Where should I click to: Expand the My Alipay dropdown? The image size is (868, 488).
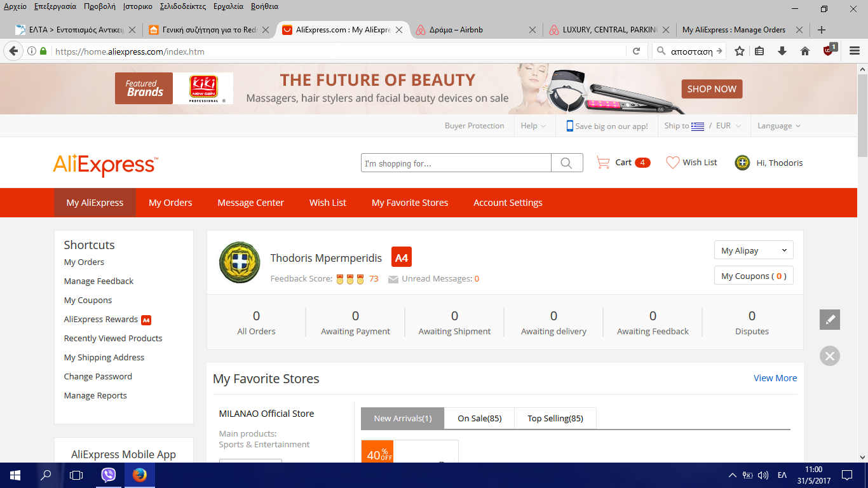tap(754, 250)
